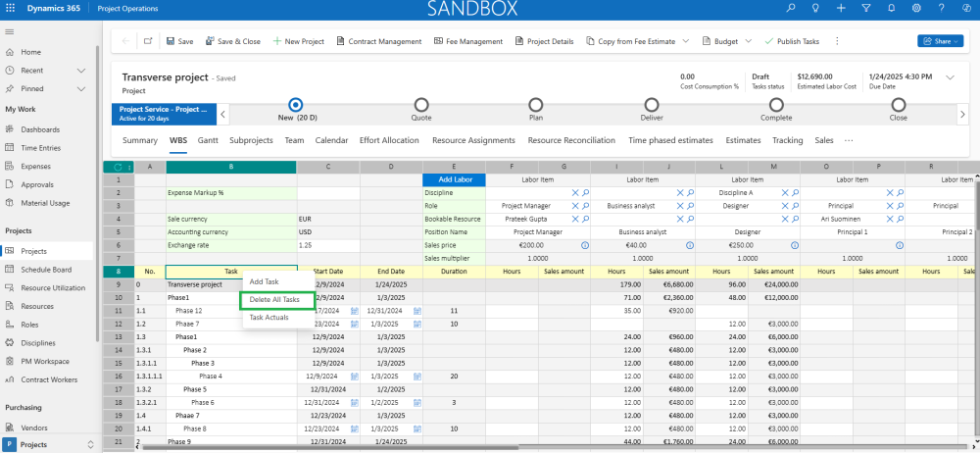Open record in new window icon
The image size is (980, 453).
(148, 41)
